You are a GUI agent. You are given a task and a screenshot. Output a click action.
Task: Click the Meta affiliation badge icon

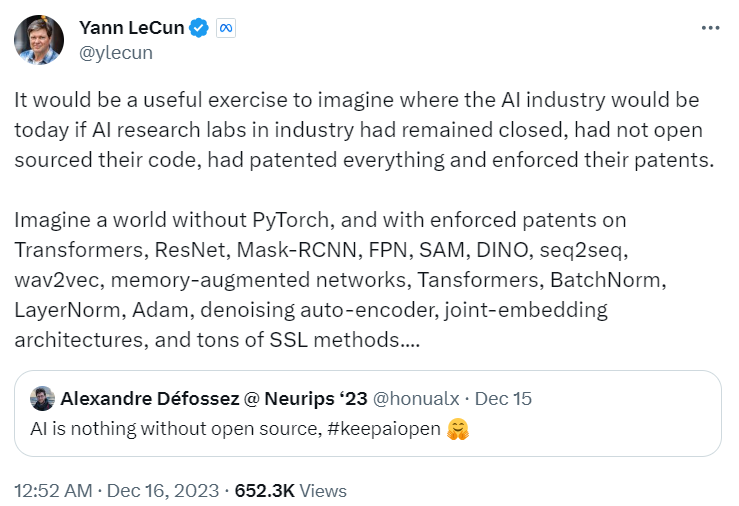tap(226, 28)
